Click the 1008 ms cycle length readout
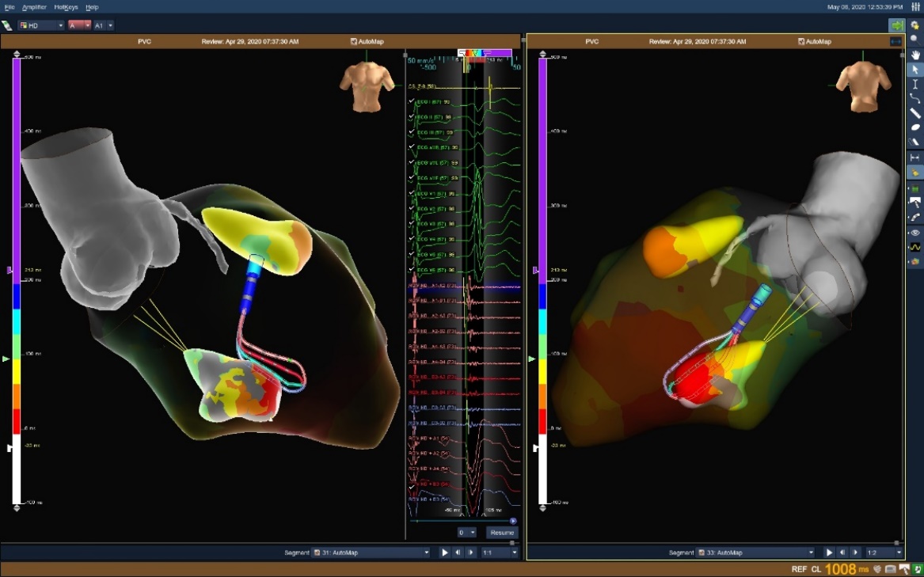Viewport: 924px width, 577px height. (x=847, y=569)
